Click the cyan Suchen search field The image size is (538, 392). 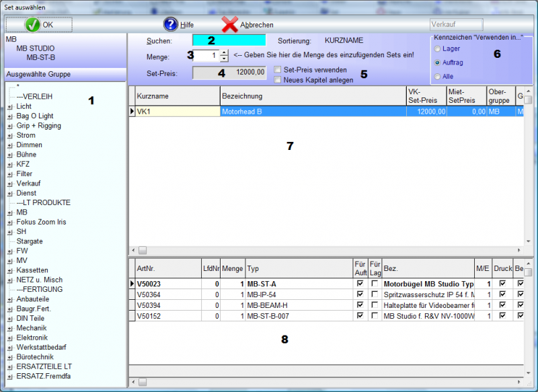[229, 40]
